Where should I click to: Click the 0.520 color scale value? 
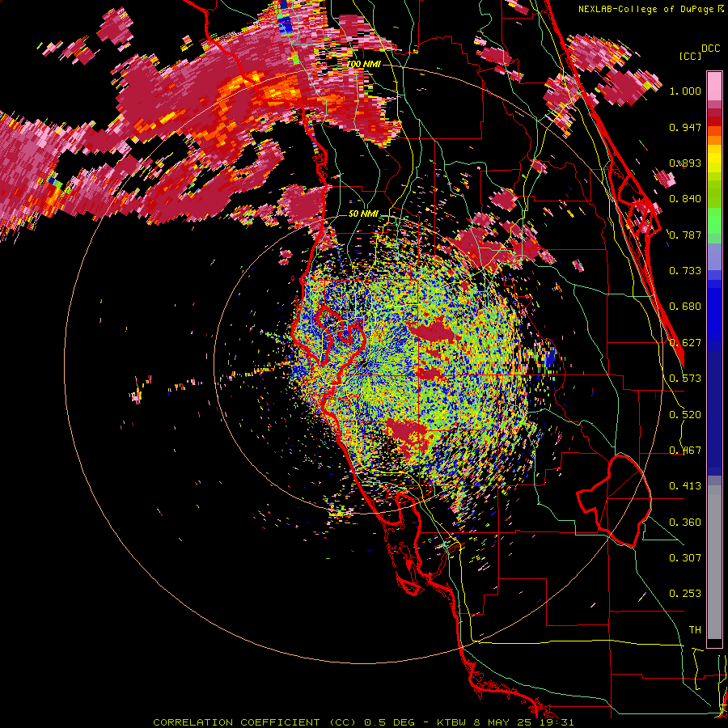point(685,415)
